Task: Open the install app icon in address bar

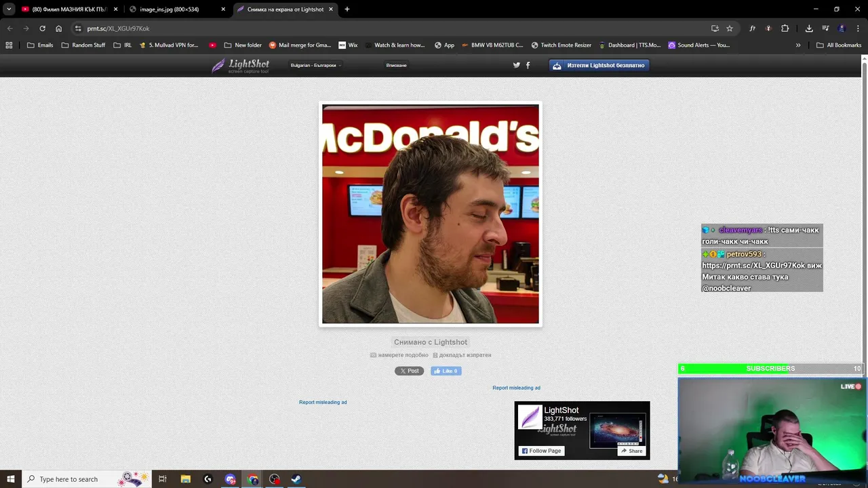Action: 715,28
